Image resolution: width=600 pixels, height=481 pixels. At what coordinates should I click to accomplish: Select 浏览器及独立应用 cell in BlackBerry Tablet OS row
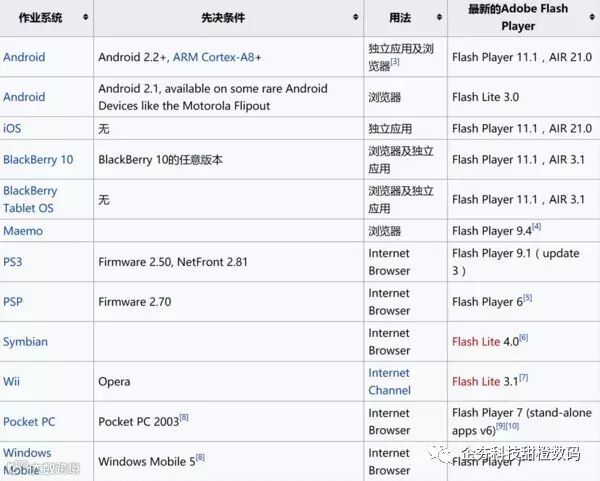point(406,199)
